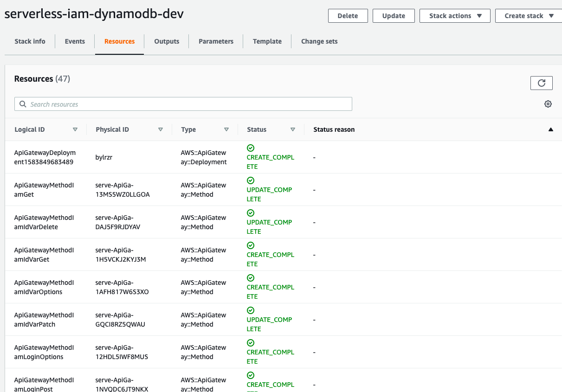Viewport: 562px width, 392px height.
Task: Click the Resources (47) heading
Action: (x=42, y=79)
